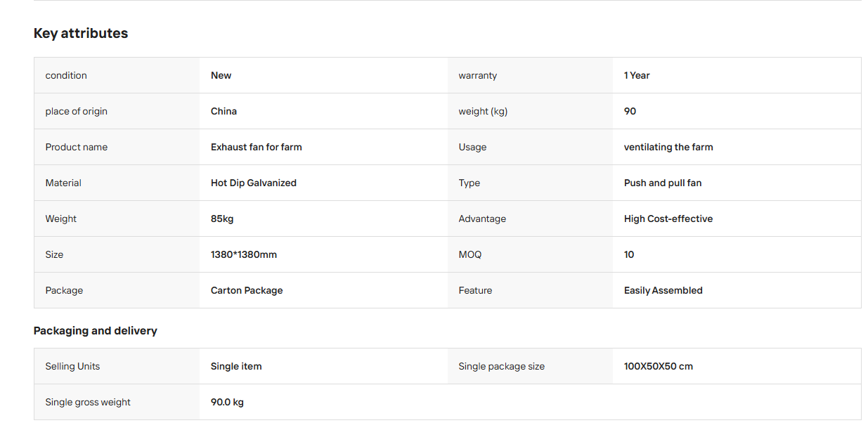
Task: Select the 'Single package size' label
Action: (502, 366)
